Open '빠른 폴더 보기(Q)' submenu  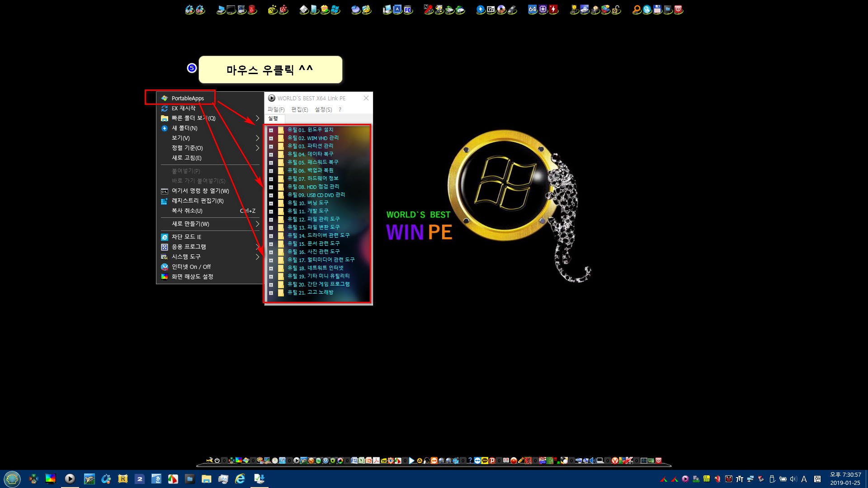(210, 118)
